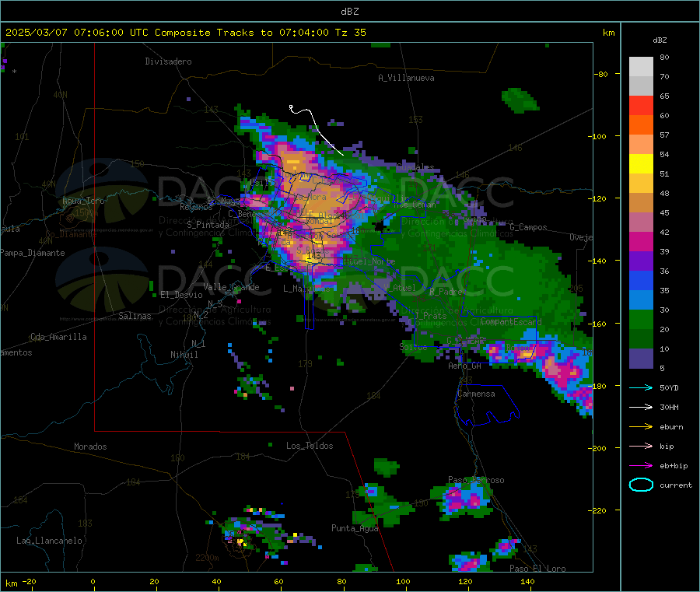Click the 'Valle_Grande' map label

231,286
